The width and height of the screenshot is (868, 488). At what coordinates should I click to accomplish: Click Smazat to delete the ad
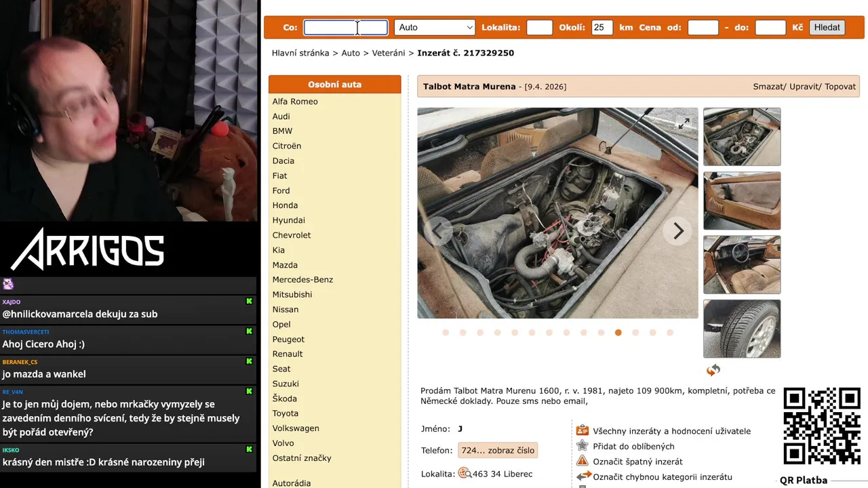tap(770, 87)
